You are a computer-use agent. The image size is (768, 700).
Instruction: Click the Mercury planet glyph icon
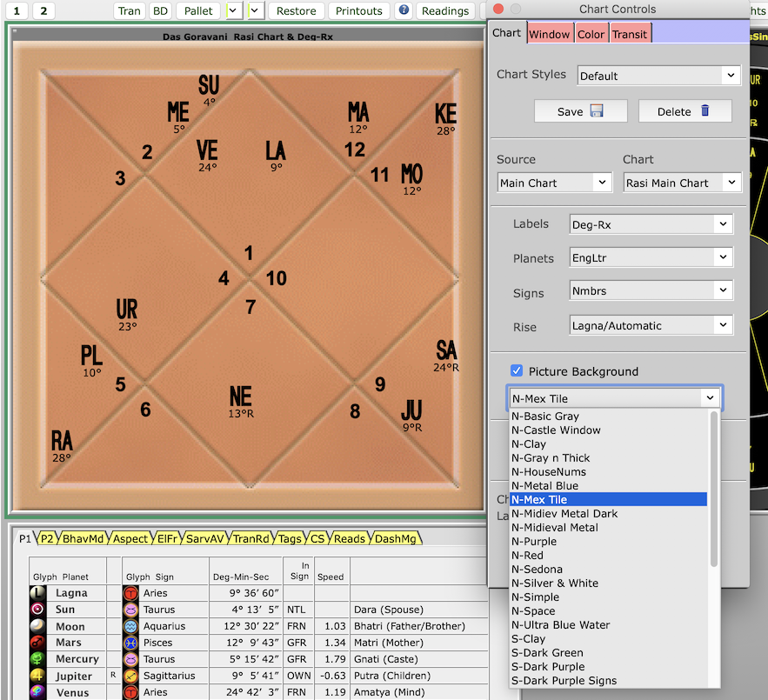(x=37, y=659)
